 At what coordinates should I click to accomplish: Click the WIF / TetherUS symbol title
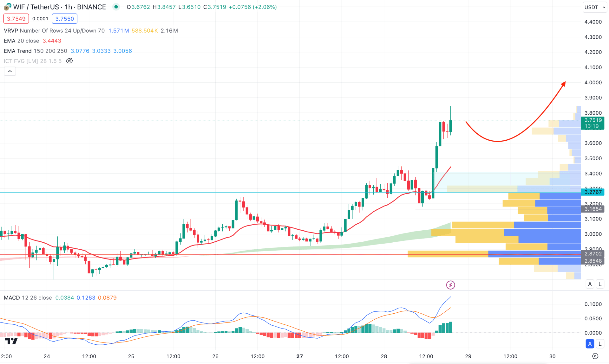(60, 7)
